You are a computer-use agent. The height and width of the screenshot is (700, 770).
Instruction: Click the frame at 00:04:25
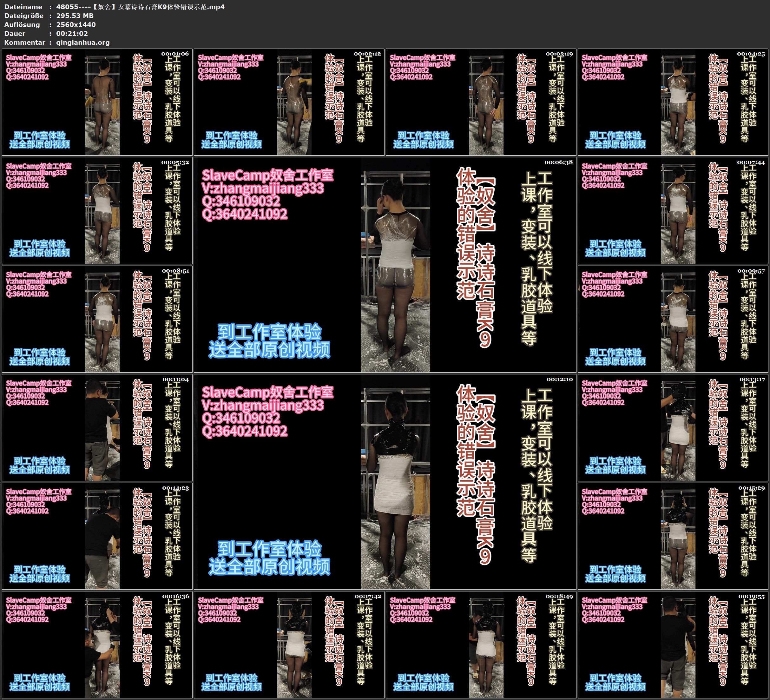pos(673,102)
